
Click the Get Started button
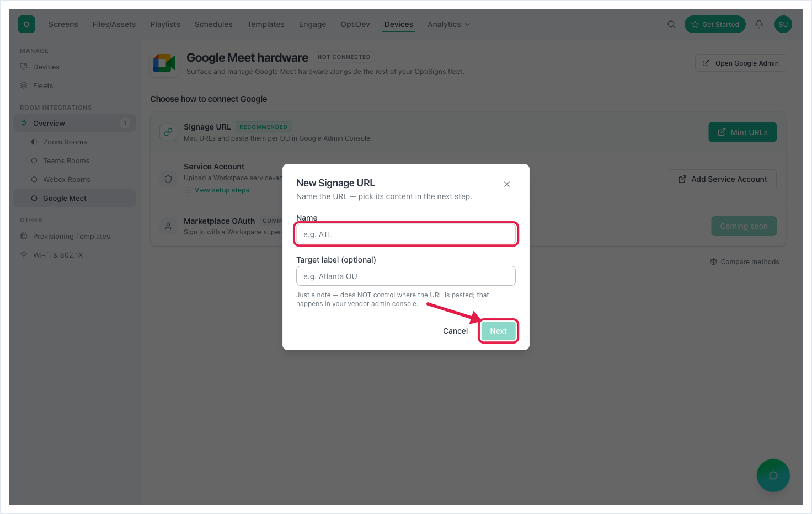[x=715, y=24]
